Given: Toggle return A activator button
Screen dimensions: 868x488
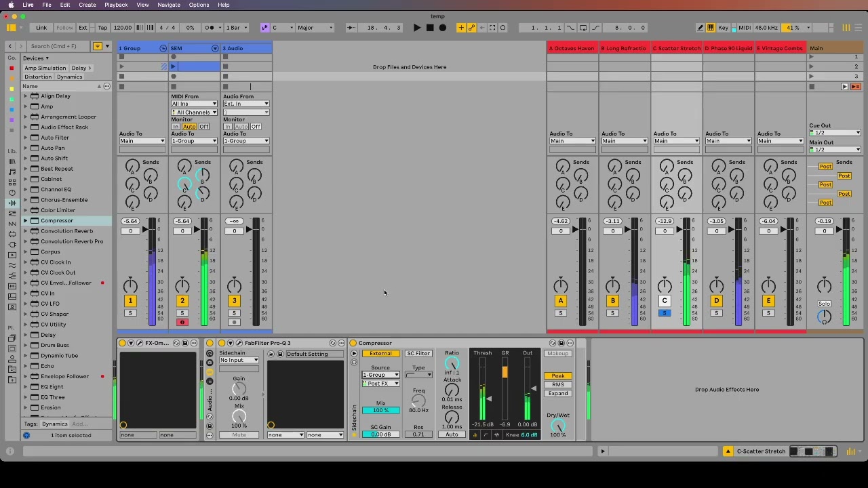Looking at the screenshot, I should tap(561, 301).
